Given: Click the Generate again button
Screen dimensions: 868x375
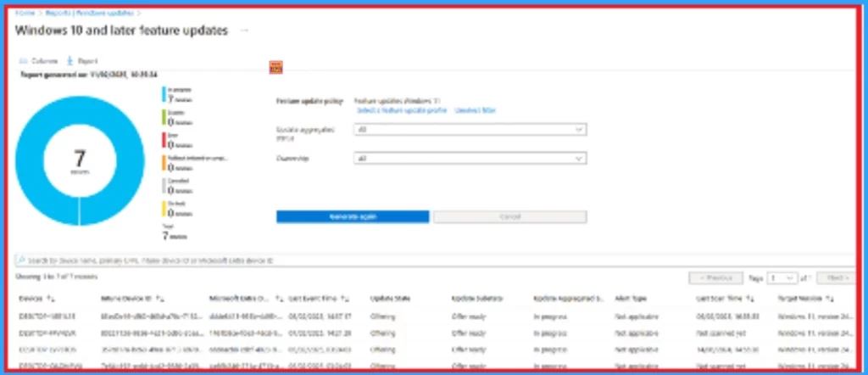Looking at the screenshot, I should 353,216.
